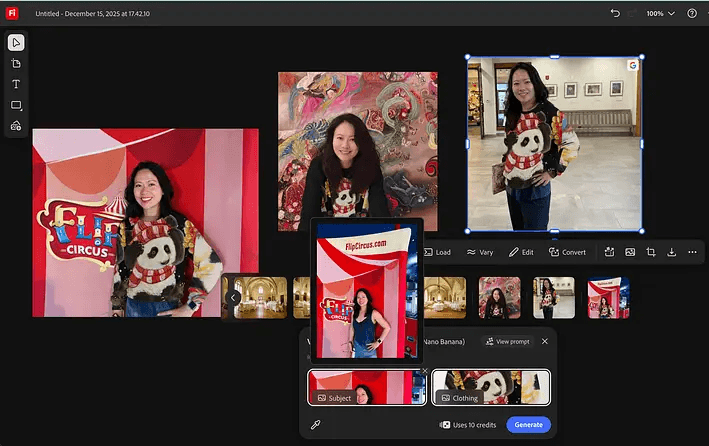Download the selected image
This screenshot has height=446, width=709.
point(671,252)
